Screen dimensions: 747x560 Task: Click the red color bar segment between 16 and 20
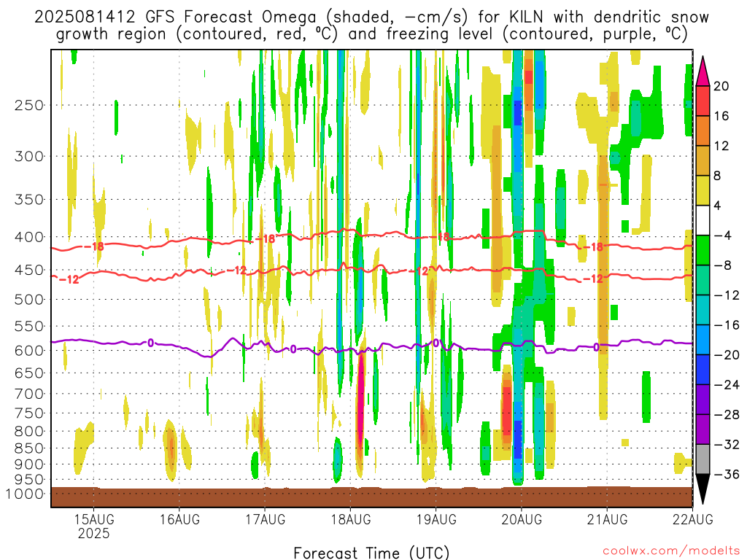[703, 101]
